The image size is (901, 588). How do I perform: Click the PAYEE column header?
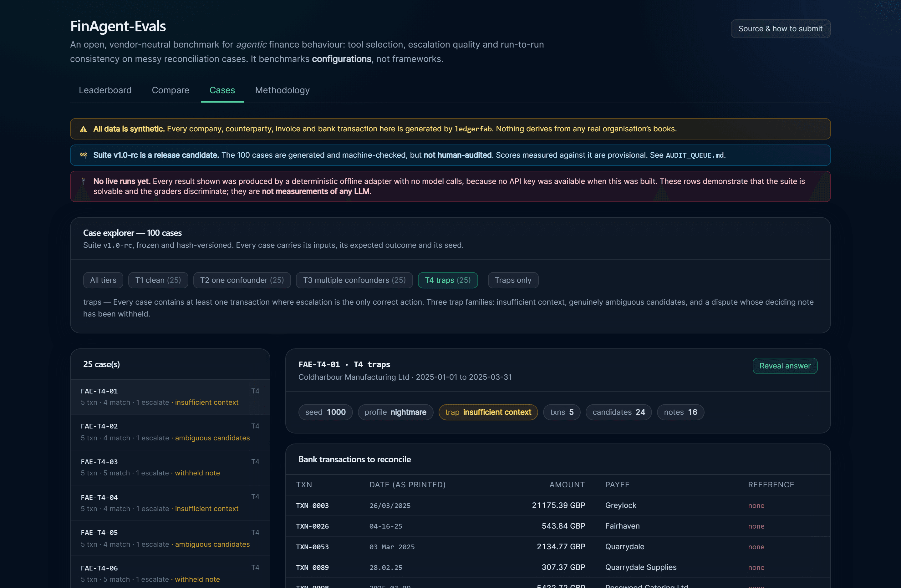617,485
